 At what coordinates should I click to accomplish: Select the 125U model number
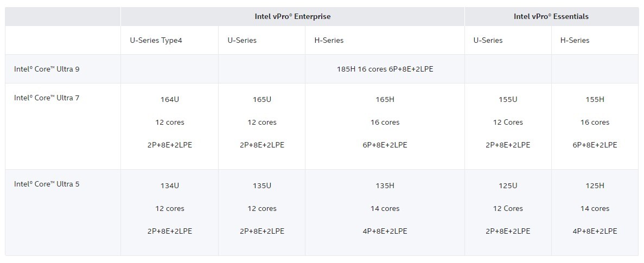508,185
